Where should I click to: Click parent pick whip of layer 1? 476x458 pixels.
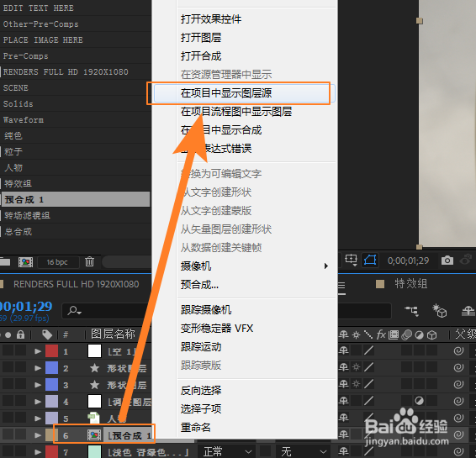pyautogui.click(x=458, y=350)
